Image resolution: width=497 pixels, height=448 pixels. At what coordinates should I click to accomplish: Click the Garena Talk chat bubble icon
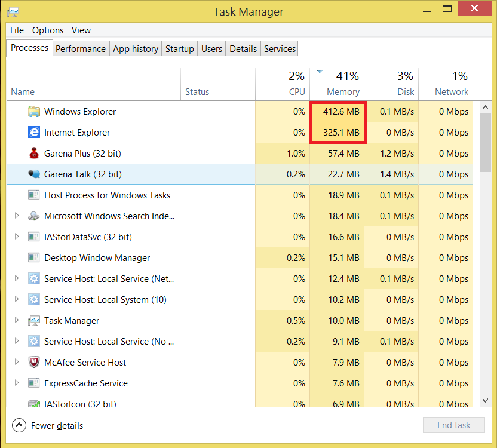(x=34, y=174)
